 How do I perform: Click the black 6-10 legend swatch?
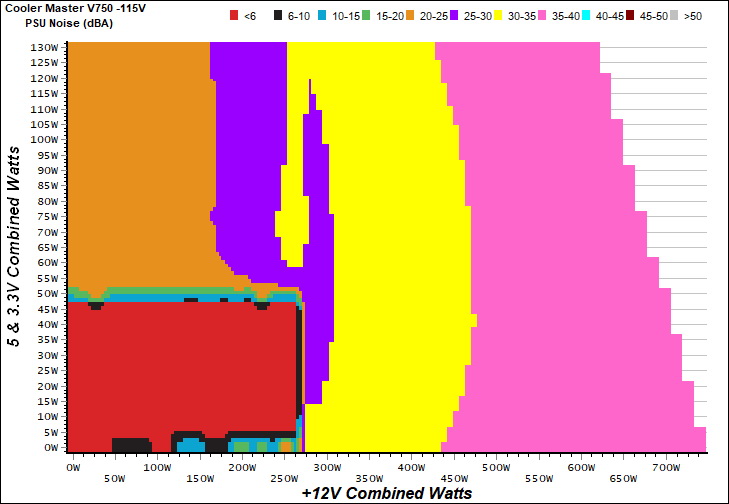coord(277,16)
